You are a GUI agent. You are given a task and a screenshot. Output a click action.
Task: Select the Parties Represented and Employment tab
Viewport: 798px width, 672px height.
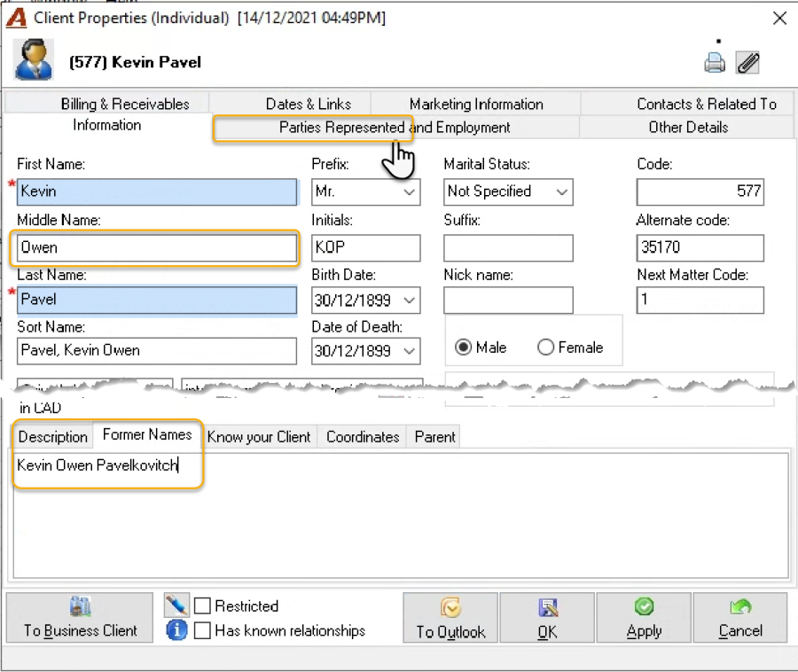pyautogui.click(x=395, y=127)
